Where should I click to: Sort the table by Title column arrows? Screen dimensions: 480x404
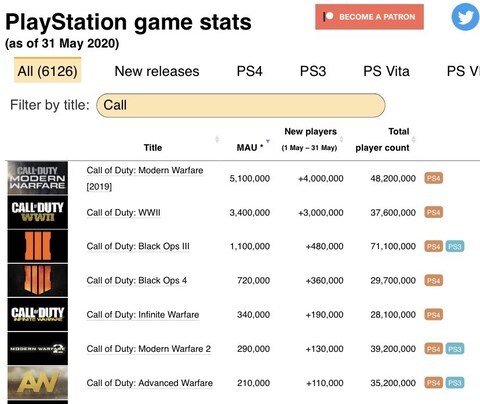217,139
